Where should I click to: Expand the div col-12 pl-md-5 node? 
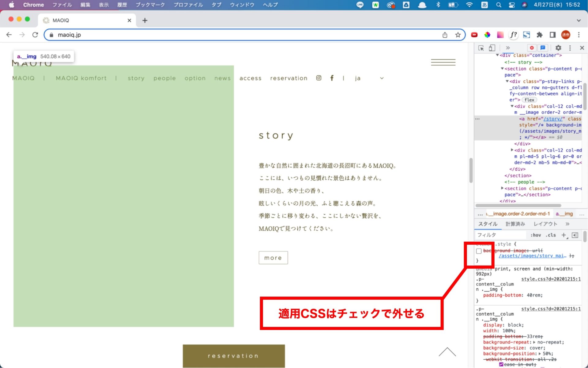[512, 150]
